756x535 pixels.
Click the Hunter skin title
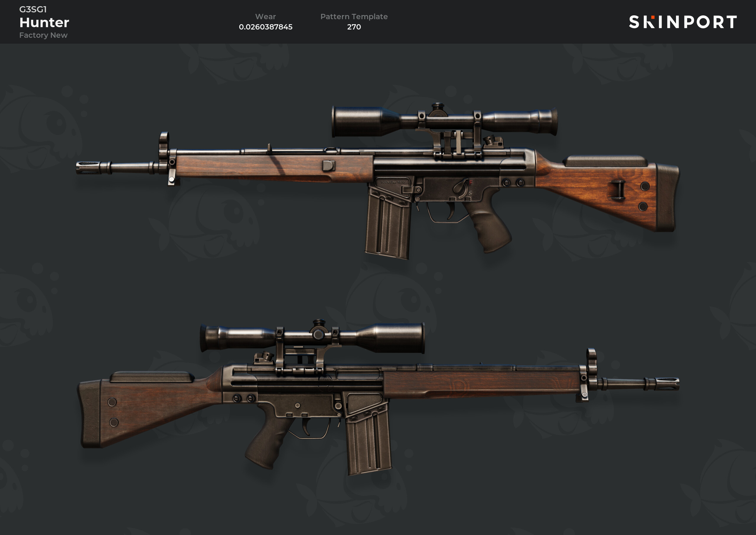44,22
